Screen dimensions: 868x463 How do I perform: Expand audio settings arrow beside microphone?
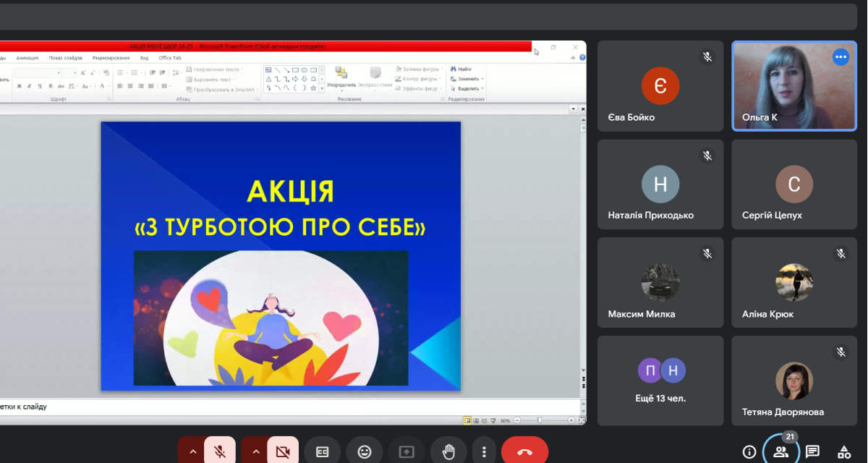click(192, 452)
